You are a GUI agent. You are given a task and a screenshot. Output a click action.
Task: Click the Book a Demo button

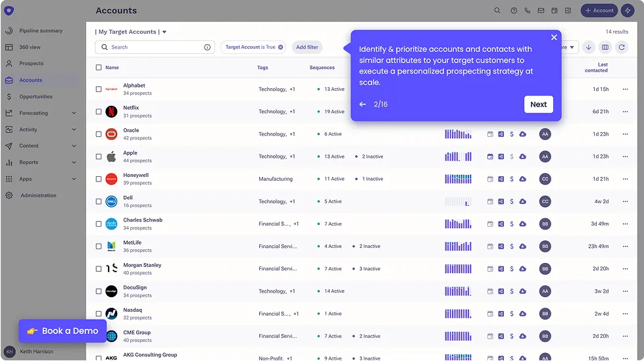pyautogui.click(x=62, y=331)
